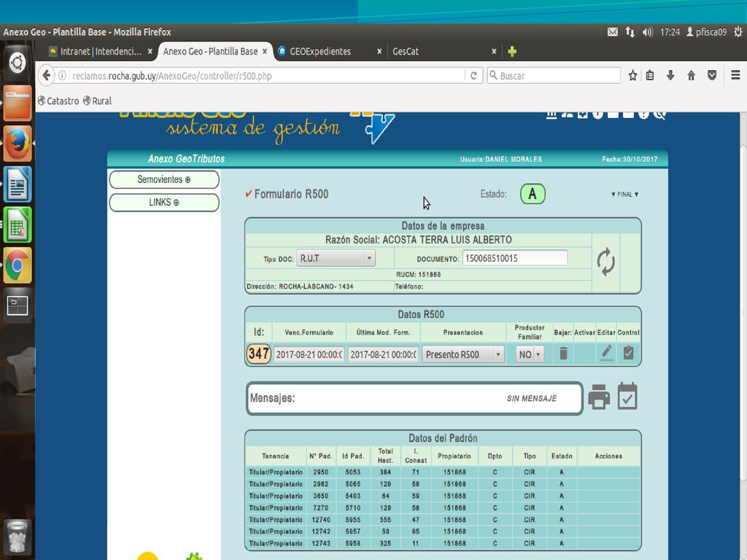This screenshot has height=560, width=747.
Task: Show bookmarks list icon in Firefox toolbar
Action: click(x=650, y=75)
